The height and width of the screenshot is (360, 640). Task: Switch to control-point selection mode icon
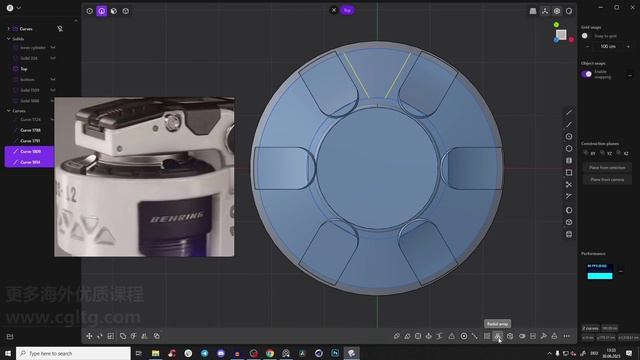[89, 11]
